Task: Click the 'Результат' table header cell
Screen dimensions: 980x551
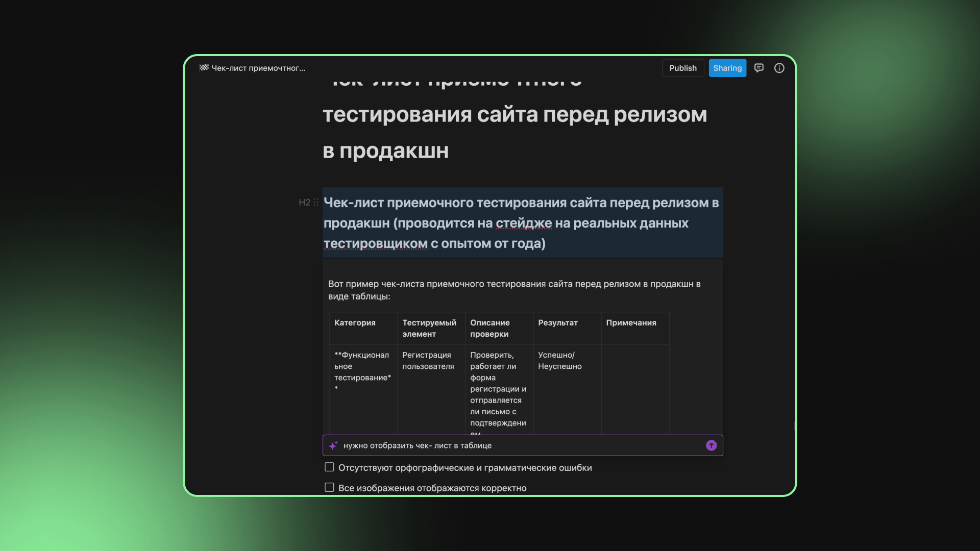Action: pos(558,323)
